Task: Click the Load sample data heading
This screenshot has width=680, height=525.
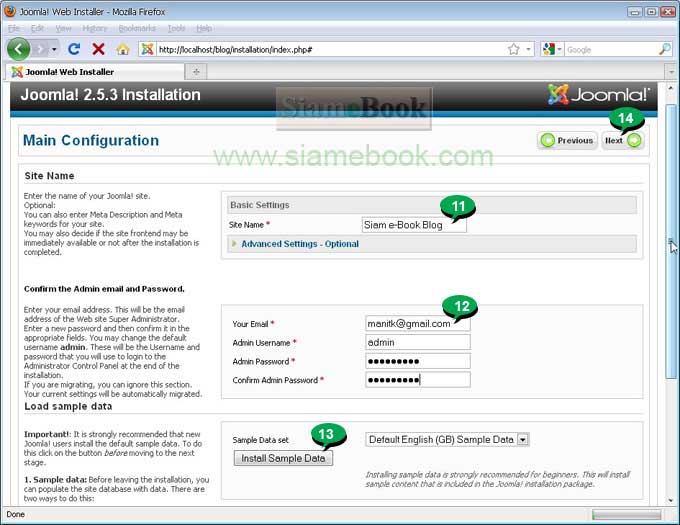Action: 68,407
